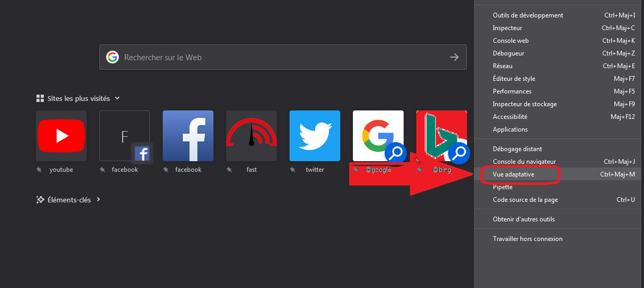The image size is (644, 288).
Task: Collapse the Sites les plus visités section
Action: point(117,98)
